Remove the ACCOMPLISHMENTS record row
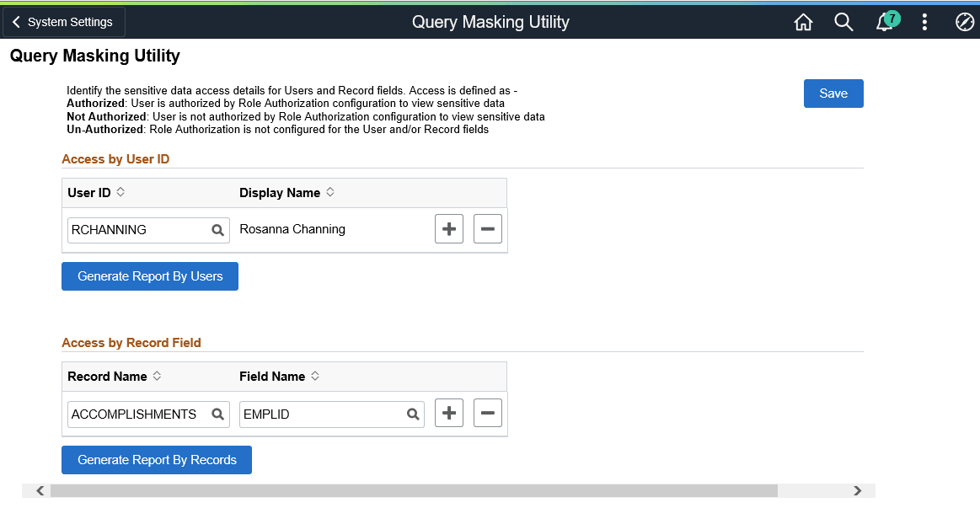The image size is (980, 508). point(487,413)
